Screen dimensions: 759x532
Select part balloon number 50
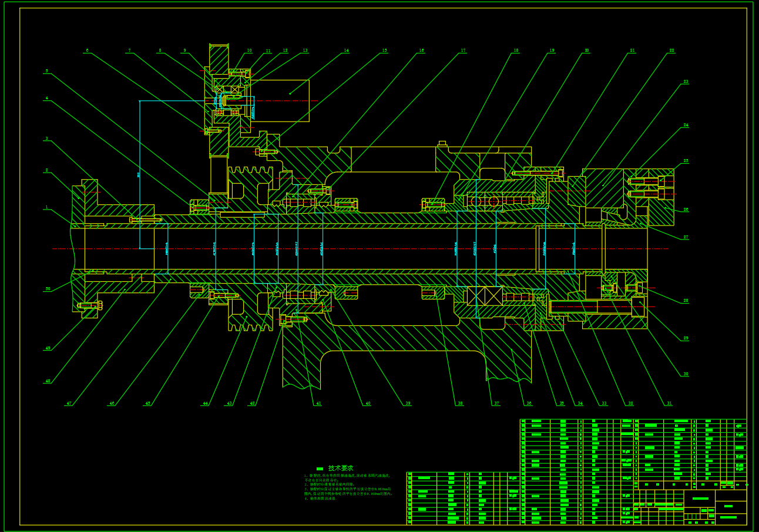48,289
